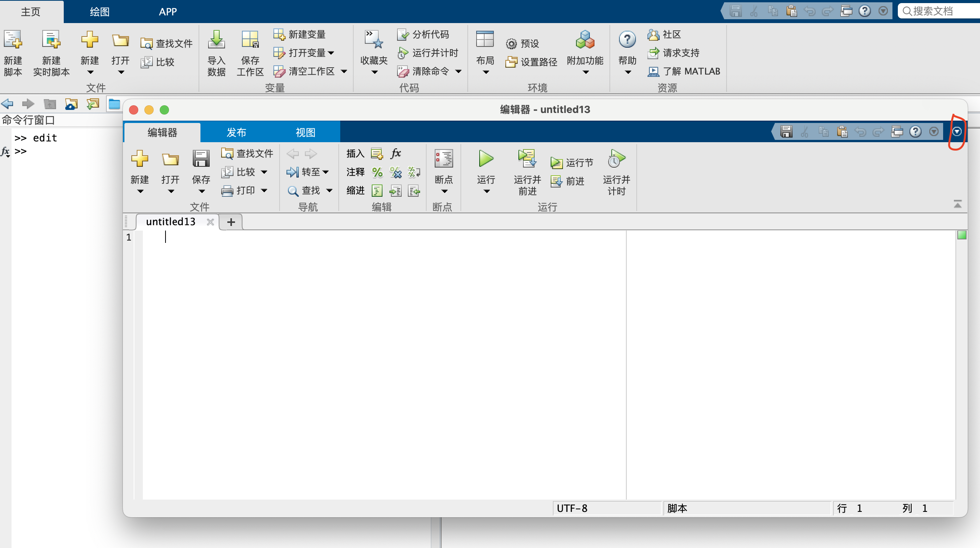The image size is (980, 548).
Task: Click the Add-Ons cube icon
Action: 585,40
